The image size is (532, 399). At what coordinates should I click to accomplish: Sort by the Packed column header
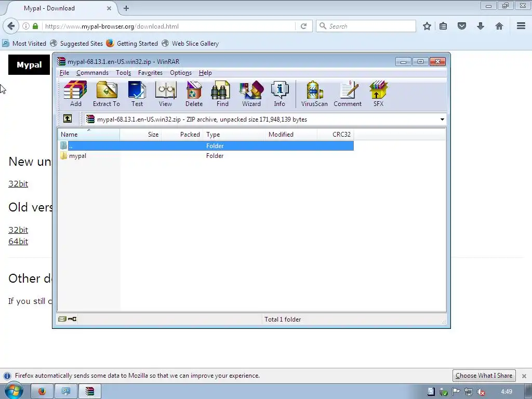[x=182, y=135]
